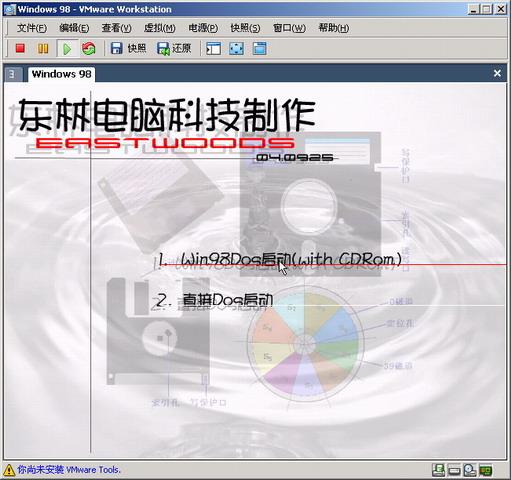This screenshot has width=511, height=480.
Task: Maximize the VMware Workstation window
Action: coord(487,9)
